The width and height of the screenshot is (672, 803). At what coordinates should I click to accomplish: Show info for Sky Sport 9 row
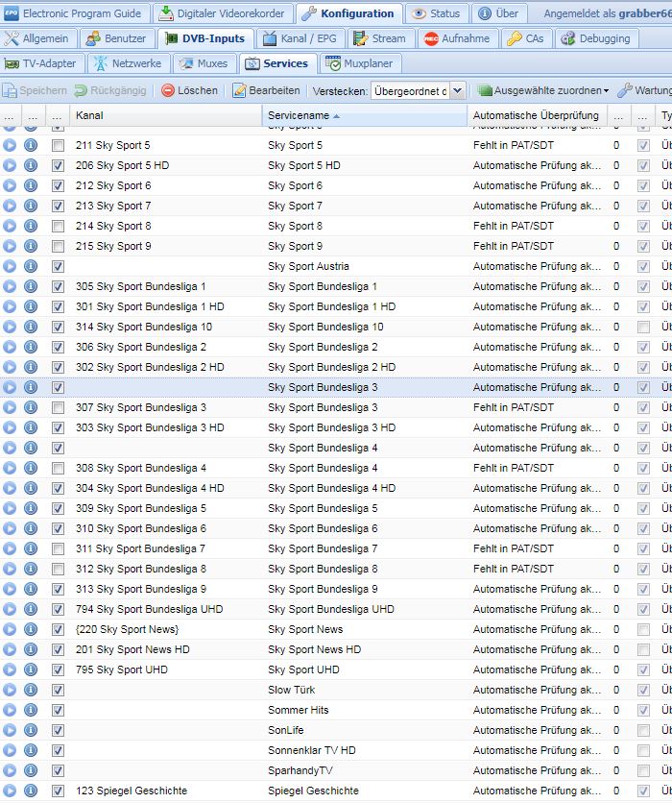point(31,246)
